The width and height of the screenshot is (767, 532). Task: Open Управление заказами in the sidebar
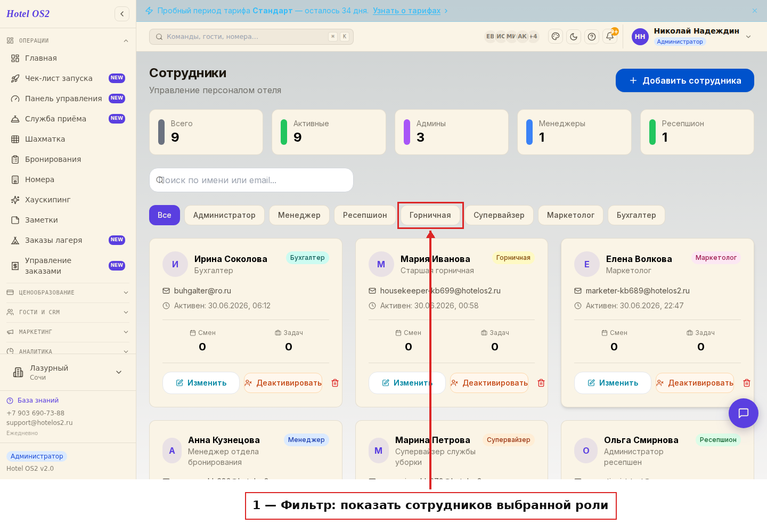68,266
